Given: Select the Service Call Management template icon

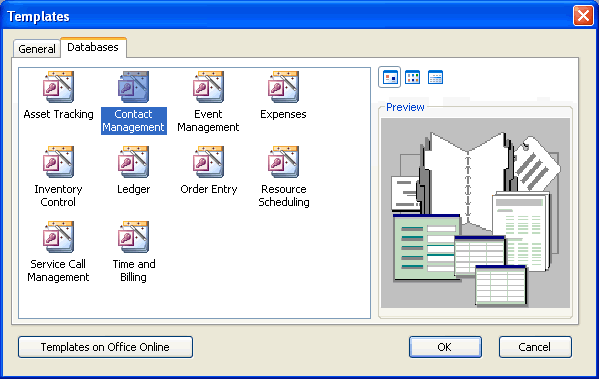Looking at the screenshot, I should [x=58, y=236].
